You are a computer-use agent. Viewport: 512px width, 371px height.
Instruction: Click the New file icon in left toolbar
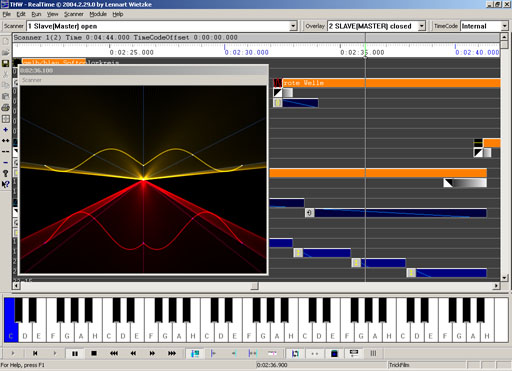(x=5, y=41)
